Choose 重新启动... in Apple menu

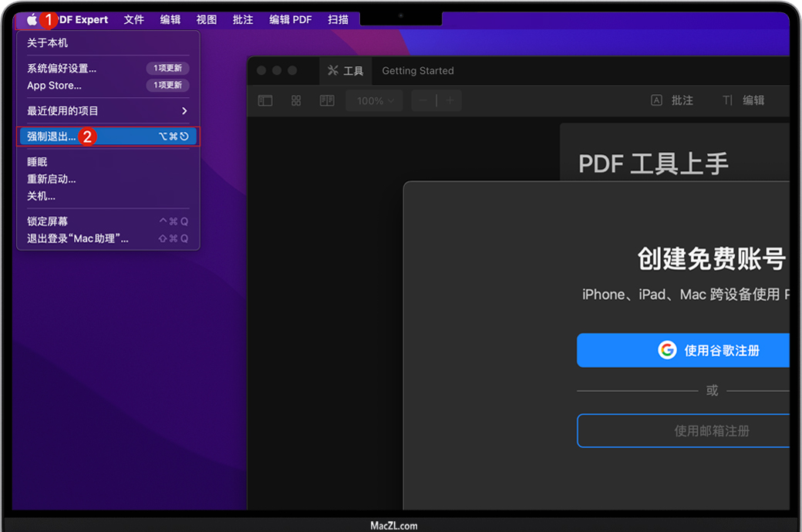107,179
